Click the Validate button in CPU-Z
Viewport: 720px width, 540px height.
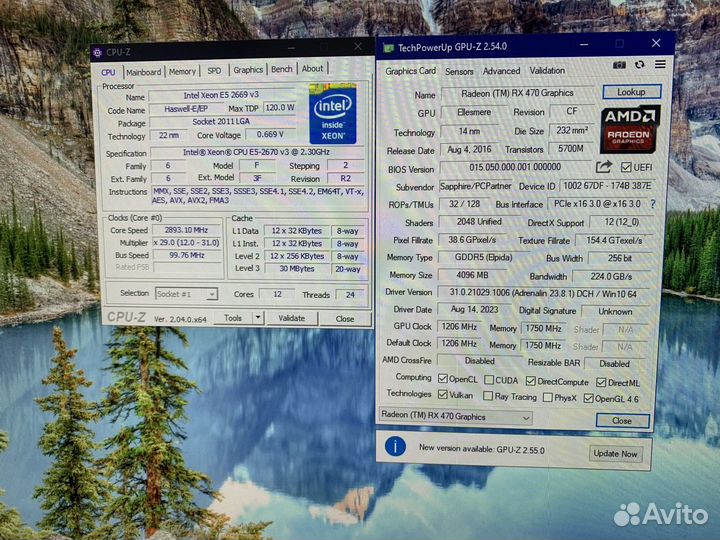[292, 318]
